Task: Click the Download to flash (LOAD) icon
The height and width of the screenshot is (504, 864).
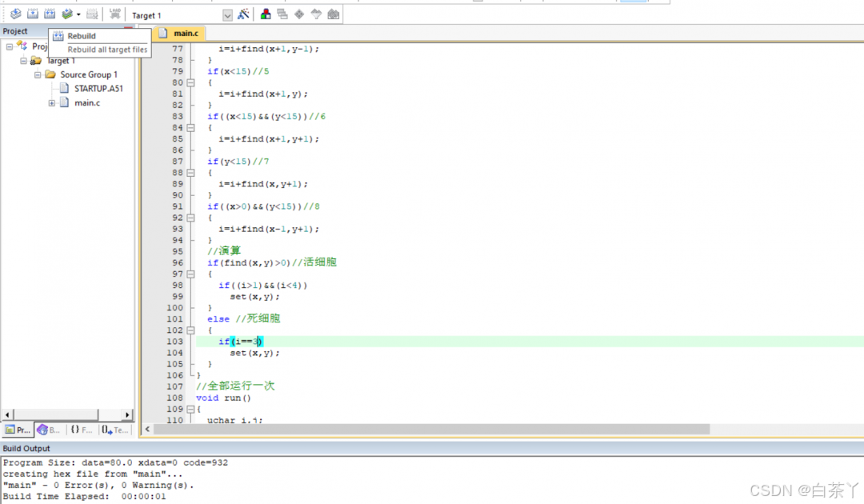Action: coord(115,14)
